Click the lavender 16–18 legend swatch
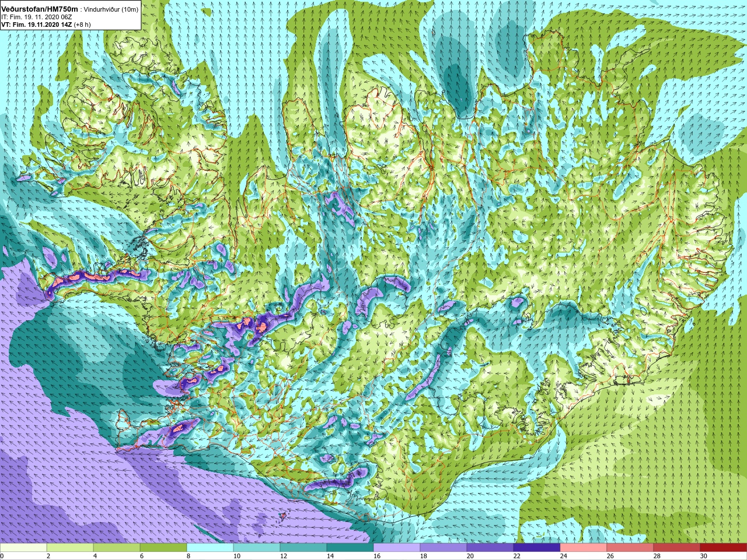The width and height of the screenshot is (747, 560). (397, 548)
